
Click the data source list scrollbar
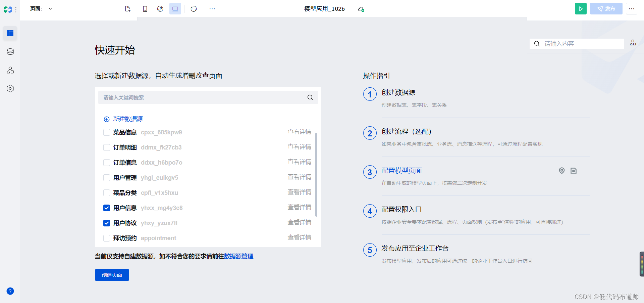[x=316, y=175]
